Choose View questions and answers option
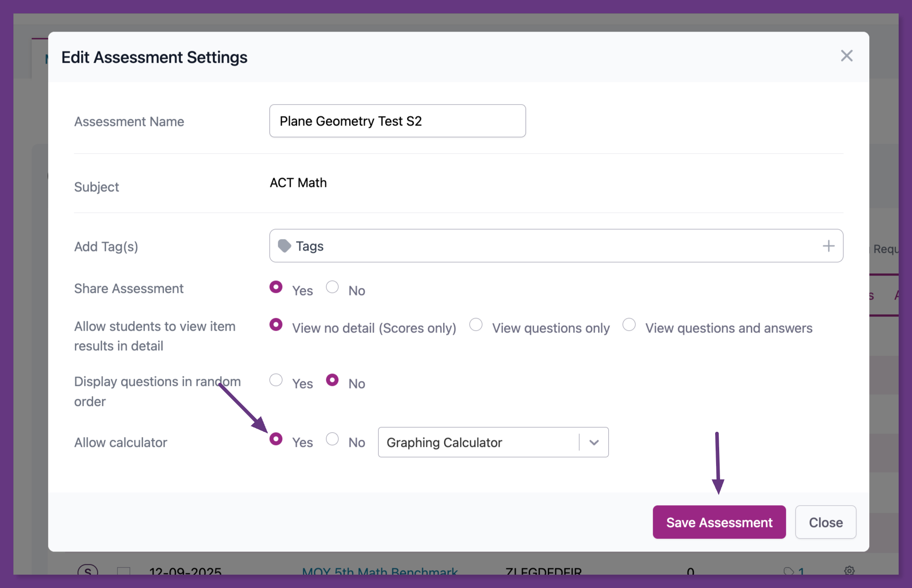The width and height of the screenshot is (912, 588). pyautogui.click(x=629, y=325)
